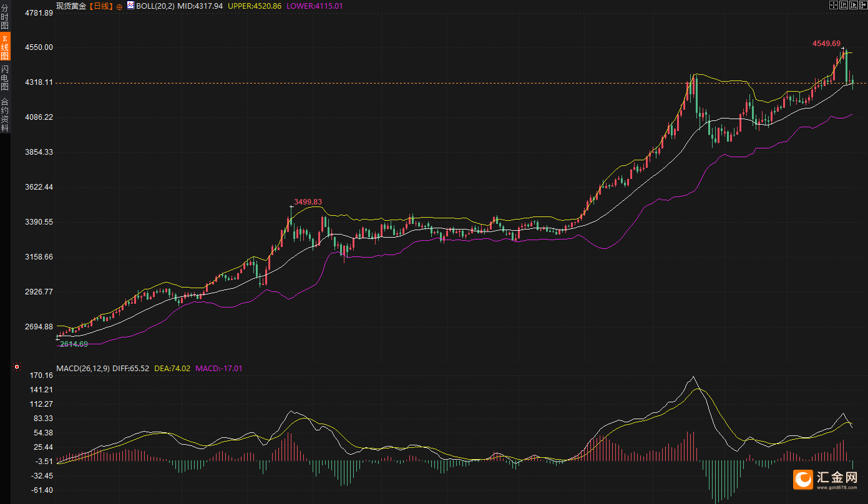Click the 3854.33 price axis label
The height and width of the screenshot is (504, 868).
(39, 152)
